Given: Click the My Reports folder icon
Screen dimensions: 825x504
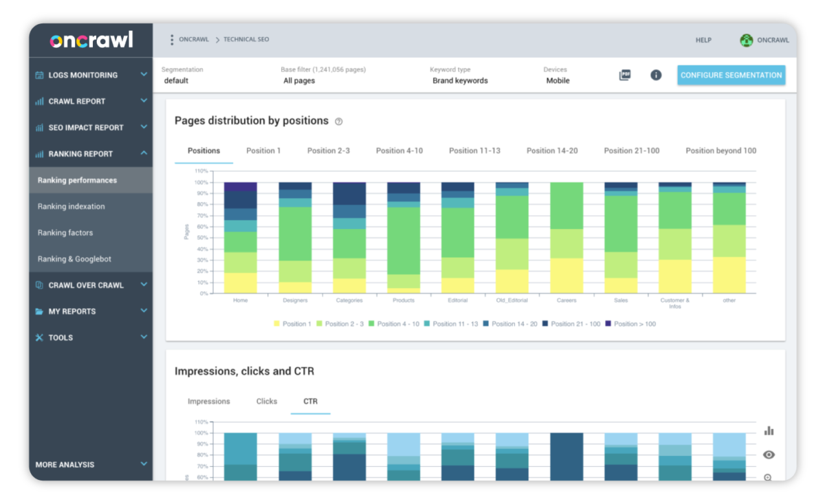Looking at the screenshot, I should coord(40,311).
